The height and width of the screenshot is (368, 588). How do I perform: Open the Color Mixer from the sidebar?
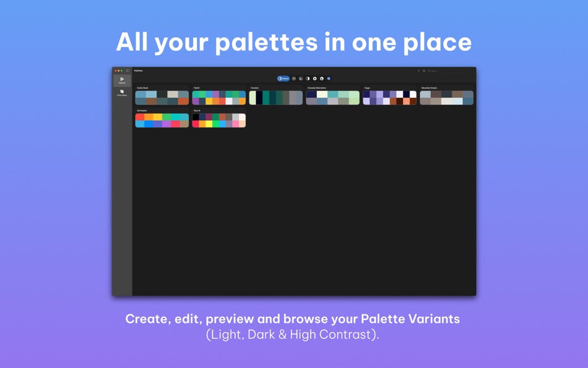click(121, 92)
